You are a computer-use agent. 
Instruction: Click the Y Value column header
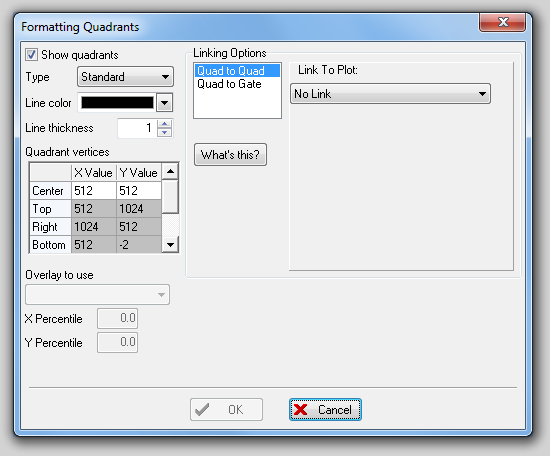[x=139, y=173]
